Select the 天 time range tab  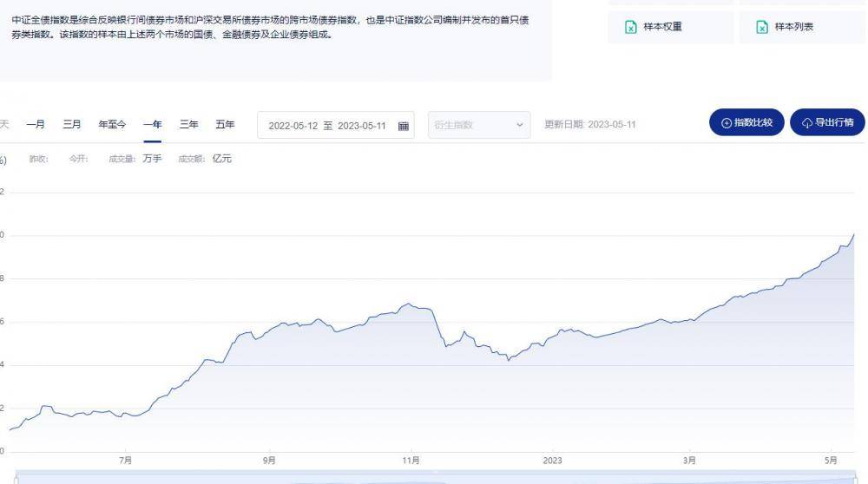pos(4,125)
